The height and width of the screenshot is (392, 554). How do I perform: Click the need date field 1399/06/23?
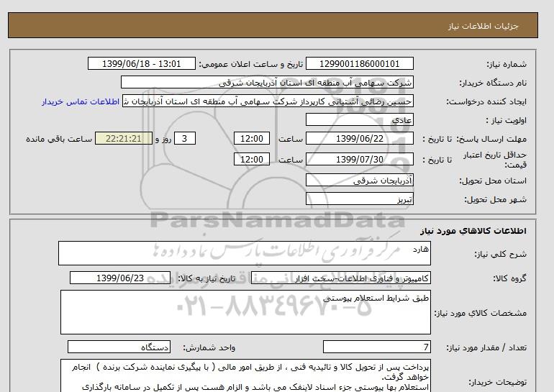[x=120, y=278]
